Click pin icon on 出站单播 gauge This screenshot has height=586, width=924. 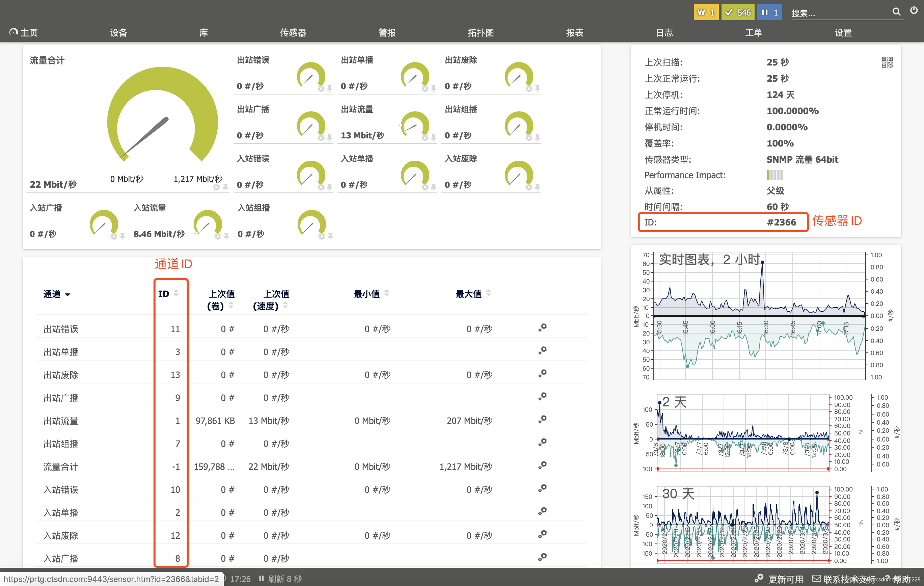(x=433, y=89)
